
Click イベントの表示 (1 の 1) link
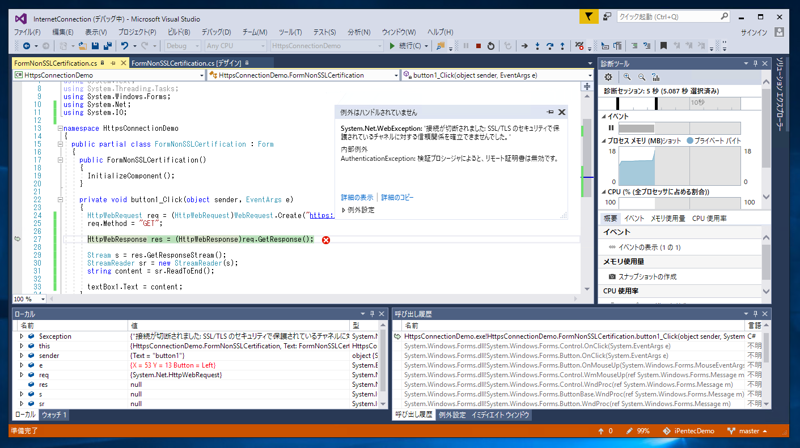click(649, 247)
